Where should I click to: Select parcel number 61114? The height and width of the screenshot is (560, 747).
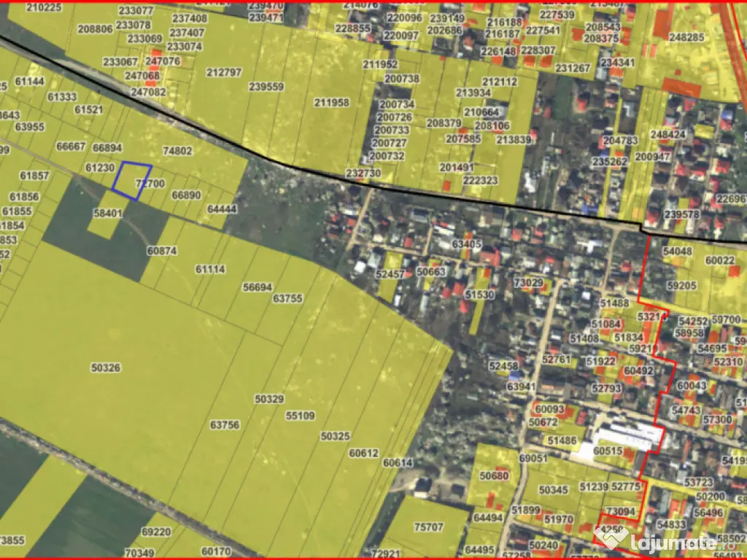[210, 269]
